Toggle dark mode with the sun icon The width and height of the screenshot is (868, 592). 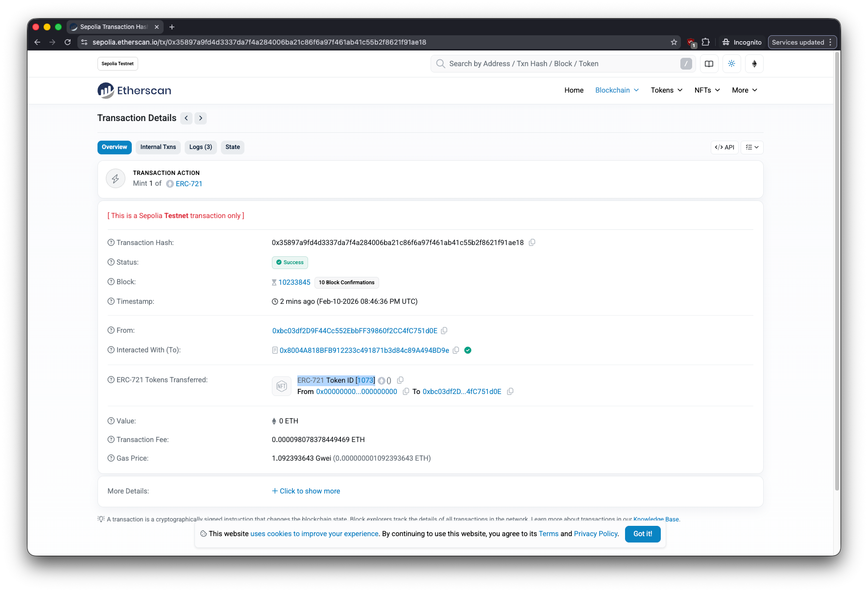pyautogui.click(x=731, y=64)
